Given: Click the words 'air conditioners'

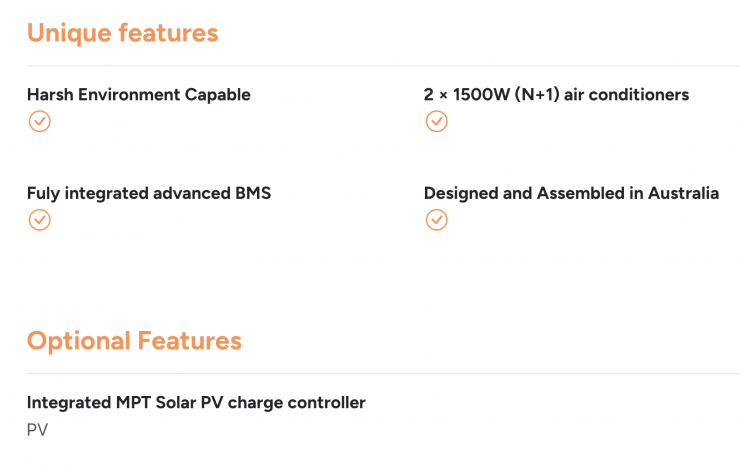Looking at the screenshot, I should pos(628,95).
